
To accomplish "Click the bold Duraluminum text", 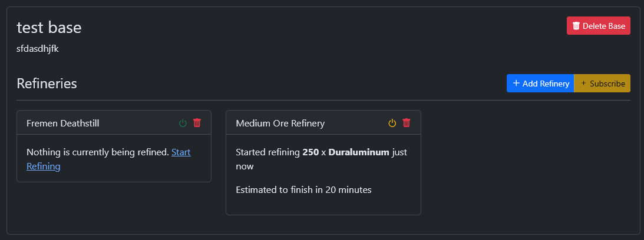I will point(359,152).
